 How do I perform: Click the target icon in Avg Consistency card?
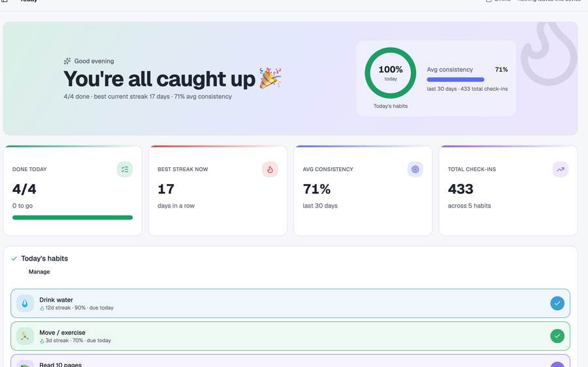(x=415, y=169)
